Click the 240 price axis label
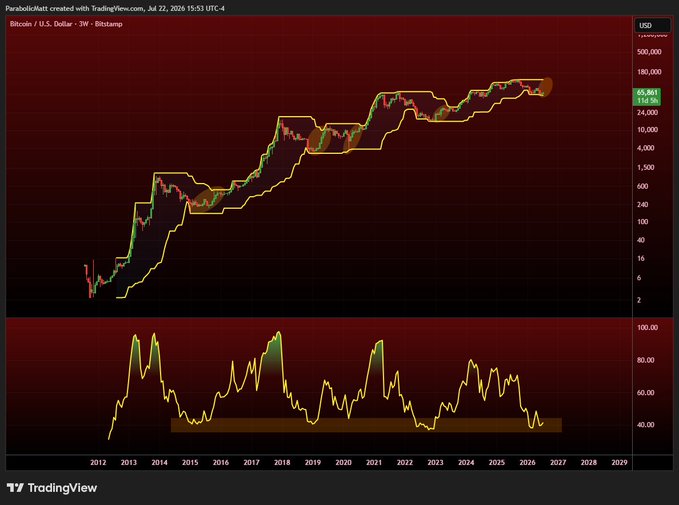This screenshot has width=679, height=505. click(x=643, y=204)
